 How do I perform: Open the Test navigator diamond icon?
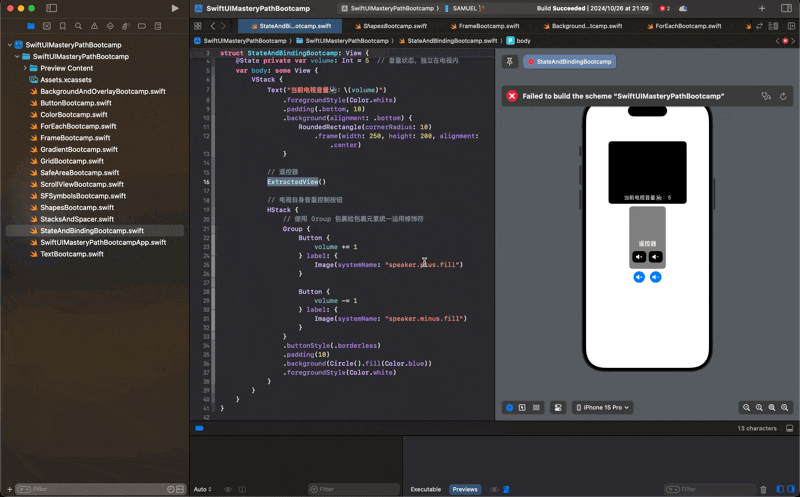point(110,26)
